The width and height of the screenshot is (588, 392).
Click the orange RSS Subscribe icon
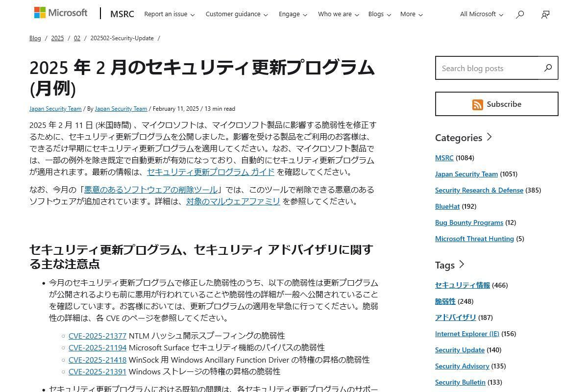point(477,104)
